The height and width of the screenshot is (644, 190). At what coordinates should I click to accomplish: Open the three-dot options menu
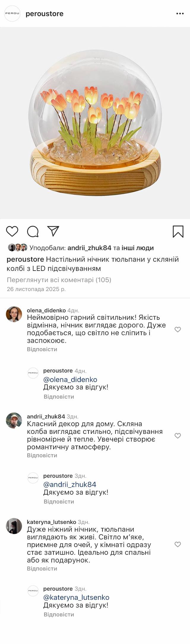pos(180,14)
